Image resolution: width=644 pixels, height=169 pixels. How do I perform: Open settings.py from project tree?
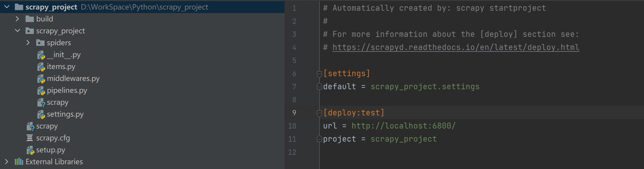(x=65, y=114)
